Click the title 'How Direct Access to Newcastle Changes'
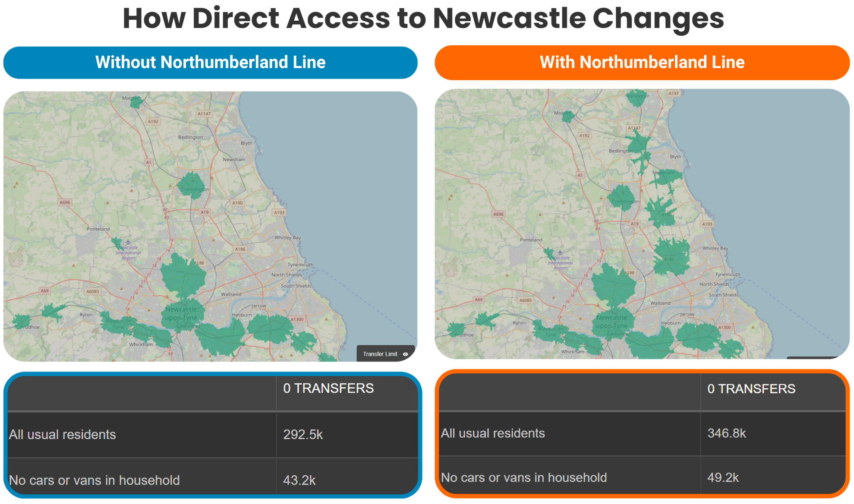The width and height of the screenshot is (854, 504). pos(423,19)
